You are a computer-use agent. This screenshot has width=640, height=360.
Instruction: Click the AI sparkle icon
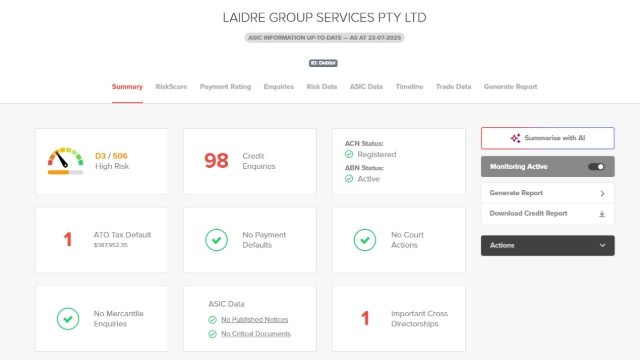click(515, 138)
